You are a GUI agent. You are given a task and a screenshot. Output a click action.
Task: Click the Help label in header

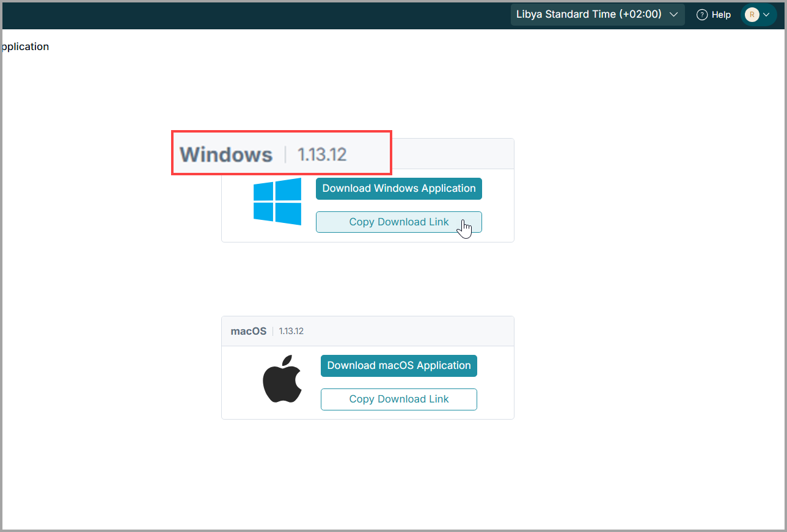tap(721, 15)
